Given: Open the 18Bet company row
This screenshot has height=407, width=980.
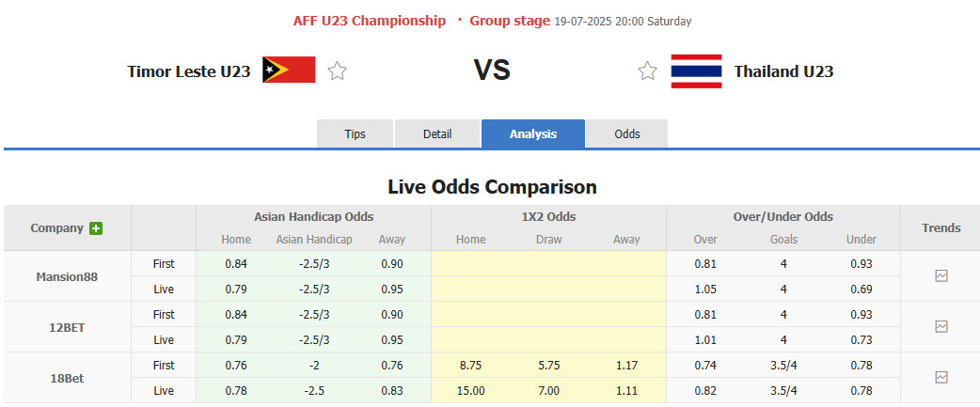Looking at the screenshot, I should (x=67, y=377).
